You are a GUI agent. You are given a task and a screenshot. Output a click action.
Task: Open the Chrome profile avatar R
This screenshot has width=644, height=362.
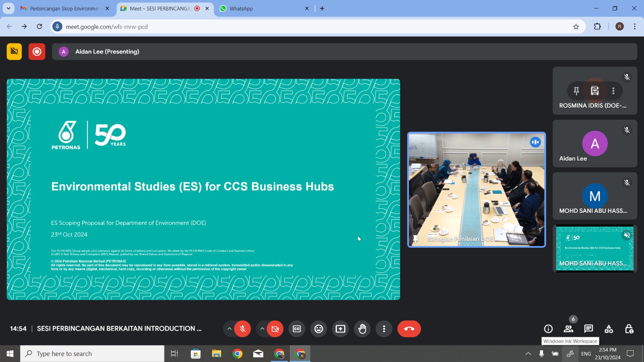[x=620, y=27]
